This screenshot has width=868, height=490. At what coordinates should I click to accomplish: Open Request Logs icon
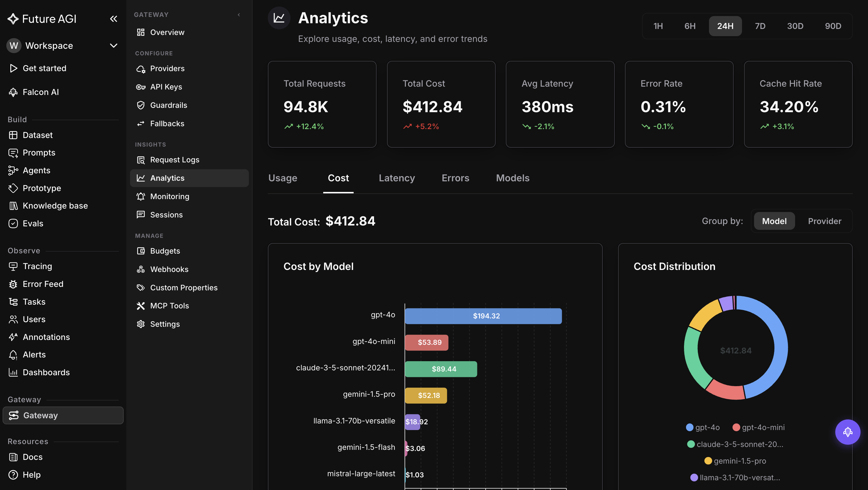[141, 160]
